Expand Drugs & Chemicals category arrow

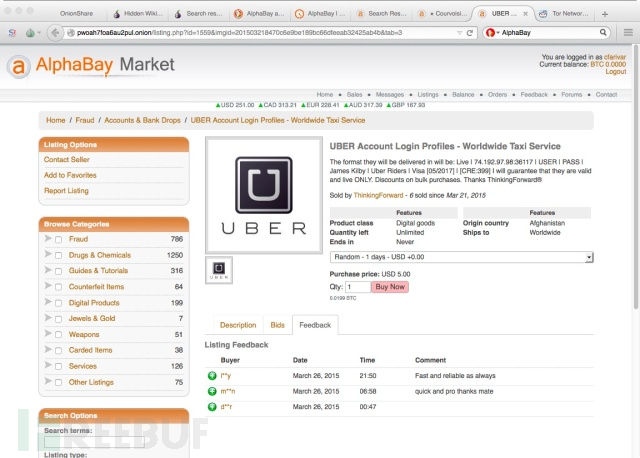coord(48,254)
